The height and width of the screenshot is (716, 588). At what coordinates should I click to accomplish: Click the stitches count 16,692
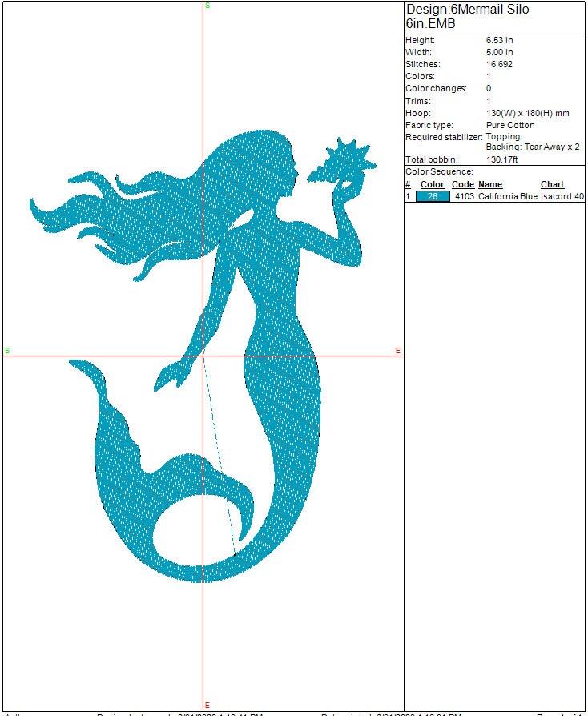click(500, 64)
